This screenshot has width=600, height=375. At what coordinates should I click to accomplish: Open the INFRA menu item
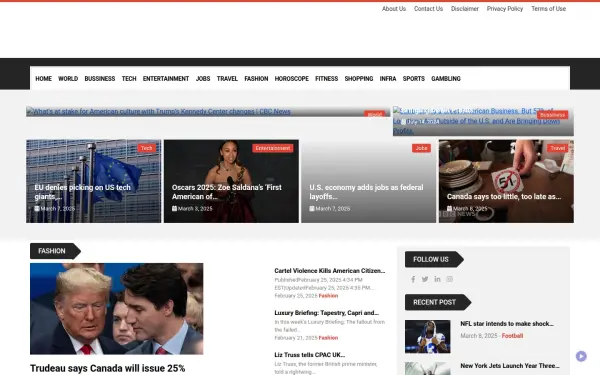(x=388, y=78)
